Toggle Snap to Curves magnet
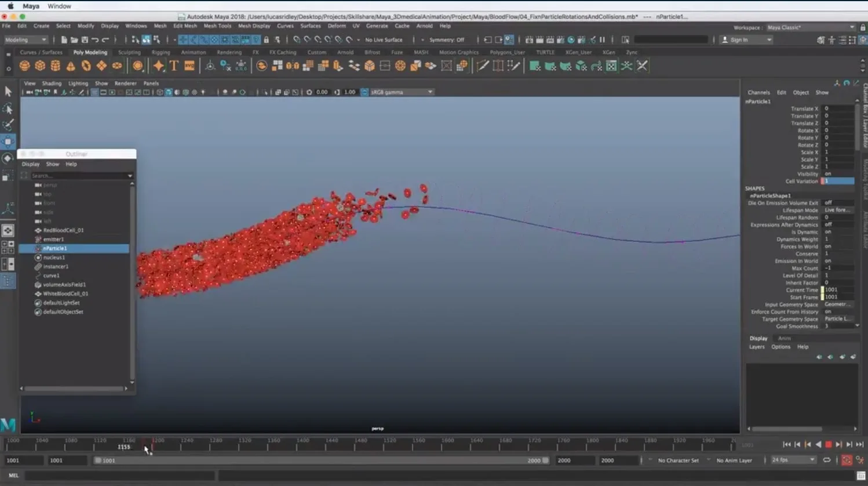 click(307, 39)
